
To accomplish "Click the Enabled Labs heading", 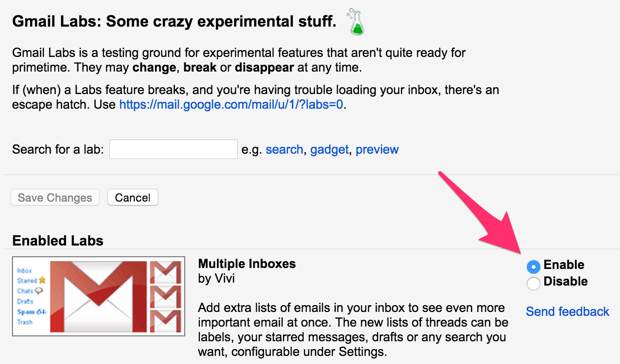I will (x=58, y=241).
